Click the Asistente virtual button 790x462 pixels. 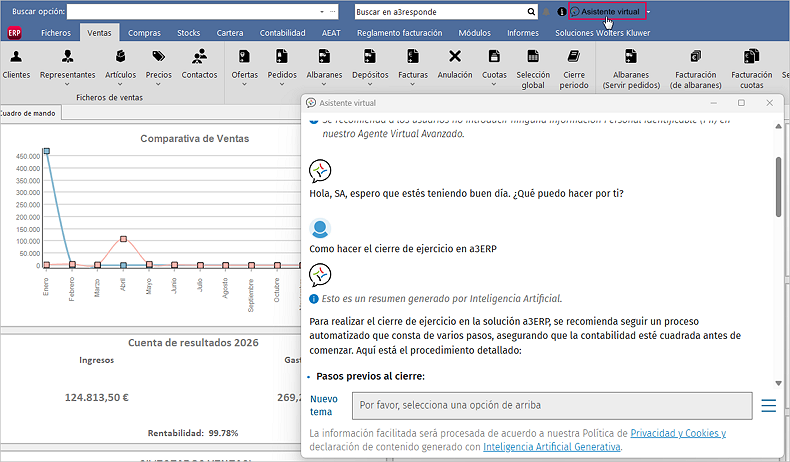point(607,11)
